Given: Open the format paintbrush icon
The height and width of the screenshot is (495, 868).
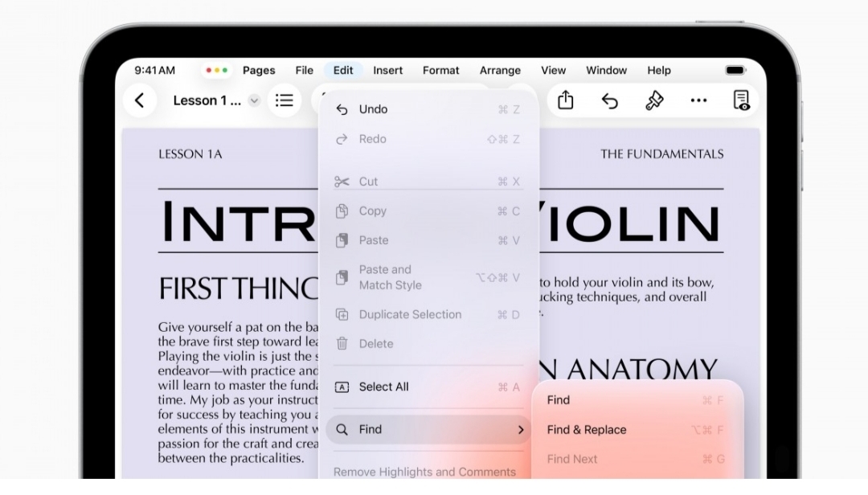Looking at the screenshot, I should 654,100.
